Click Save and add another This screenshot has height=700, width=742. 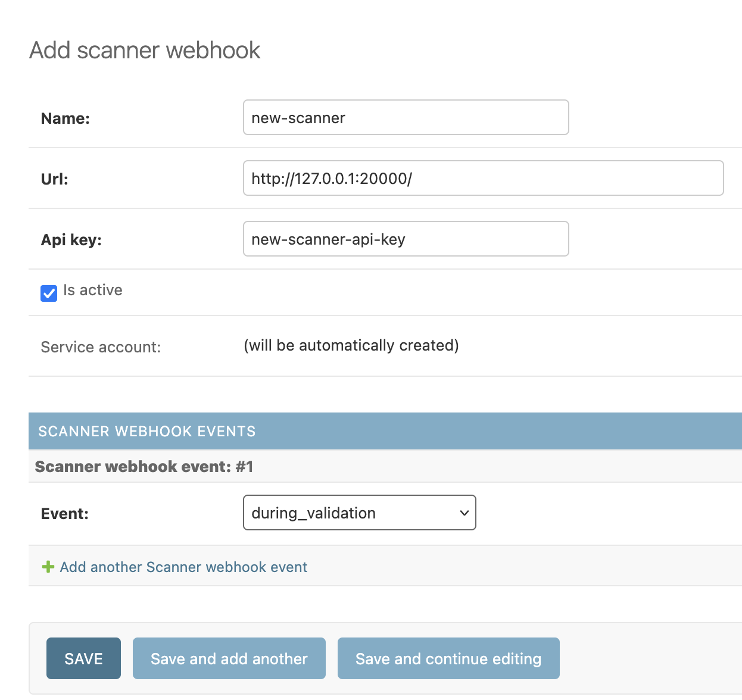pos(229,658)
